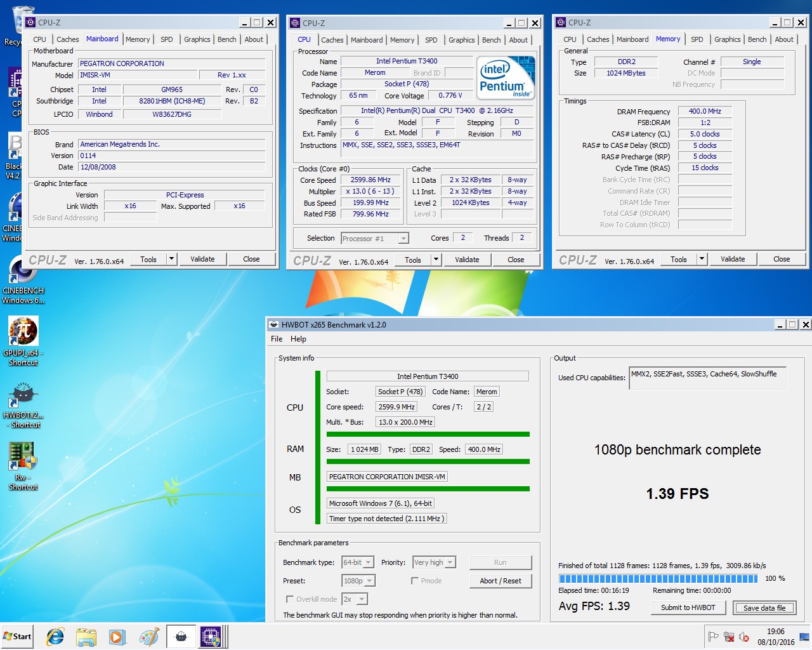The height and width of the screenshot is (650, 812).
Task: Open the HWBOT x265 desktop shortcut
Action: click(x=23, y=404)
